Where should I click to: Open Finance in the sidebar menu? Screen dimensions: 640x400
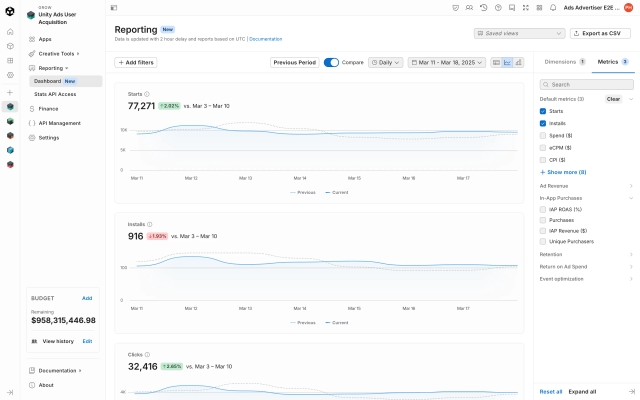click(49, 108)
